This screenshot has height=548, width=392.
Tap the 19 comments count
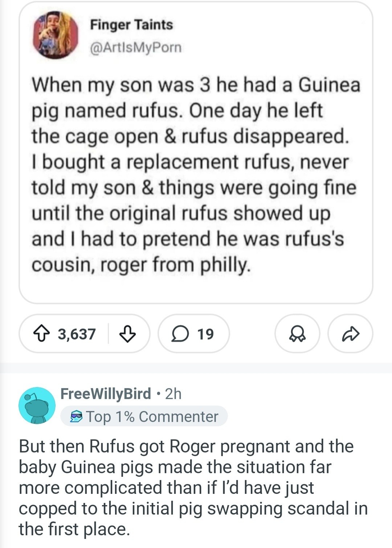click(205, 334)
